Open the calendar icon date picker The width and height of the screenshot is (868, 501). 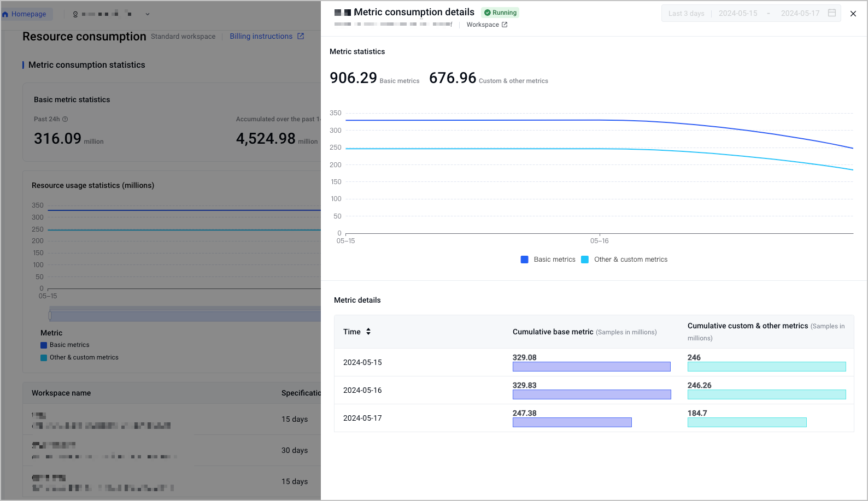[832, 13]
